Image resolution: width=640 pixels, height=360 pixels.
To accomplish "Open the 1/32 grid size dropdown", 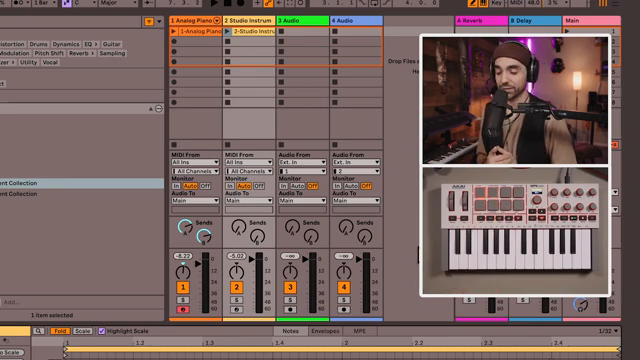I will 608,331.
